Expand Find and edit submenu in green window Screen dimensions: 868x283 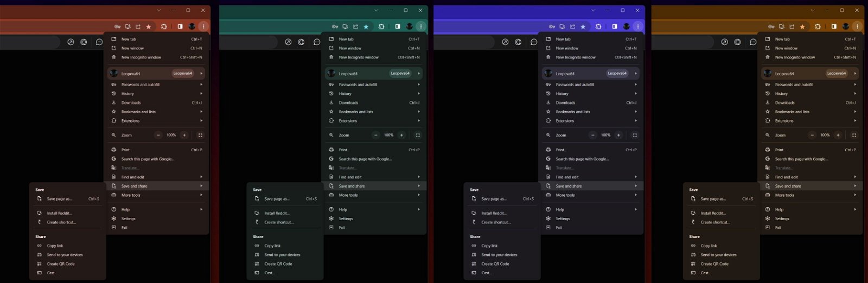(374, 177)
